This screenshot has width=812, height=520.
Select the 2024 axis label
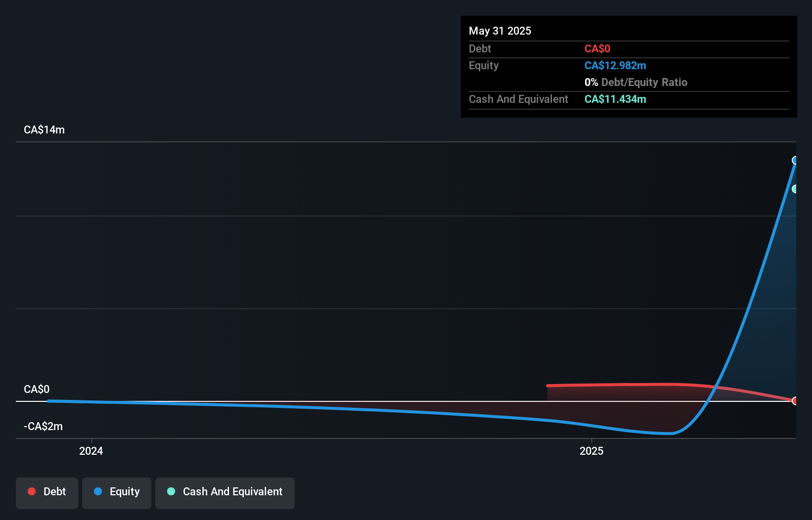tap(91, 451)
